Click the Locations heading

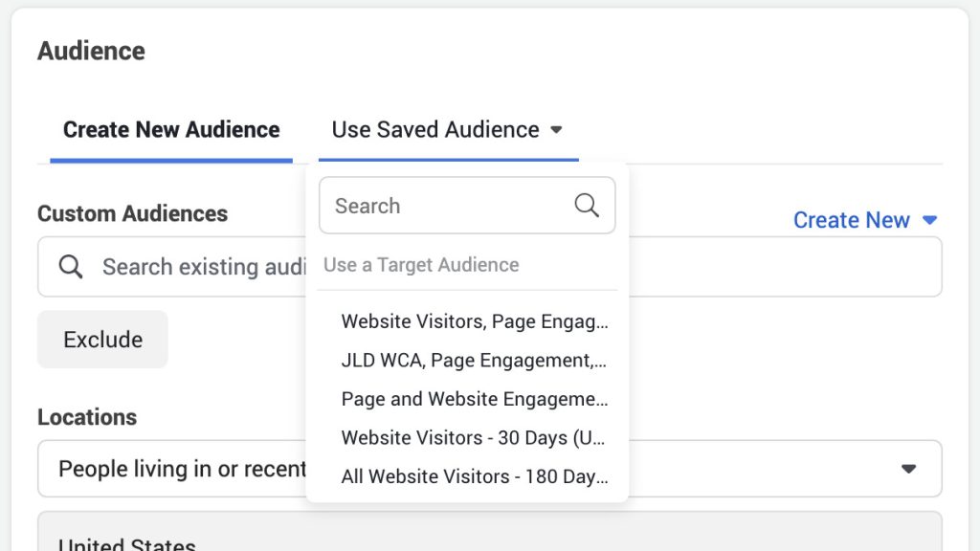(x=87, y=417)
